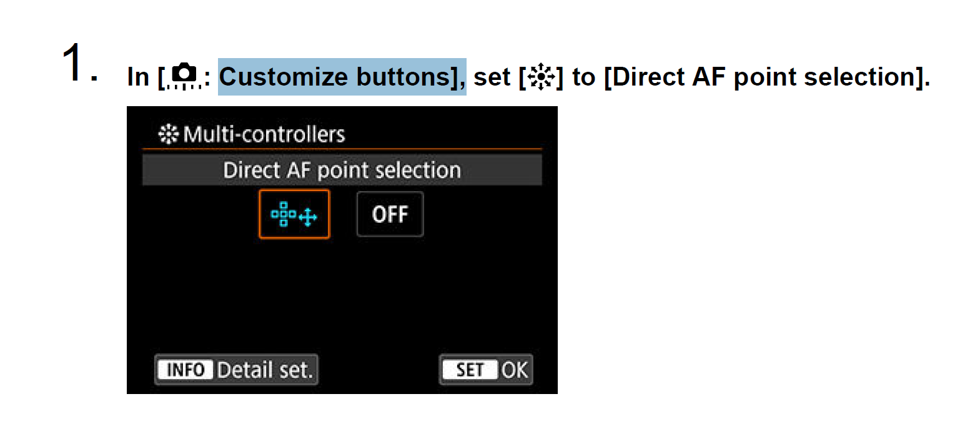Screen dimensions: 980x429
Task: Select the cyan AF point selection icon option
Action: (294, 215)
